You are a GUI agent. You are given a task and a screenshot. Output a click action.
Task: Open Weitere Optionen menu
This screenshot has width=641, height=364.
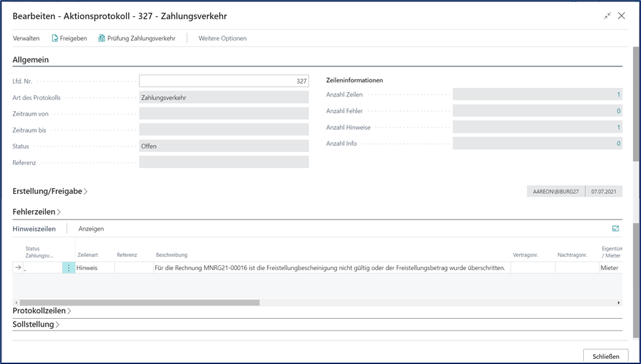coord(222,38)
